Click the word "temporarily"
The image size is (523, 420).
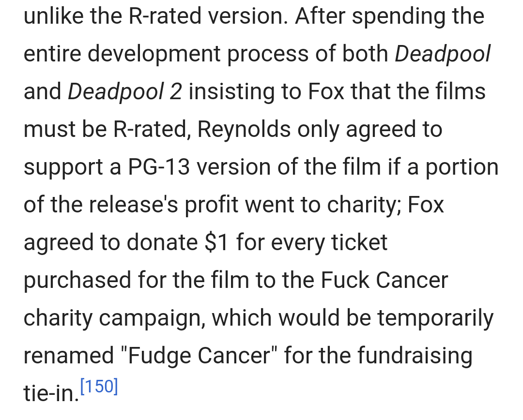pos(435,318)
